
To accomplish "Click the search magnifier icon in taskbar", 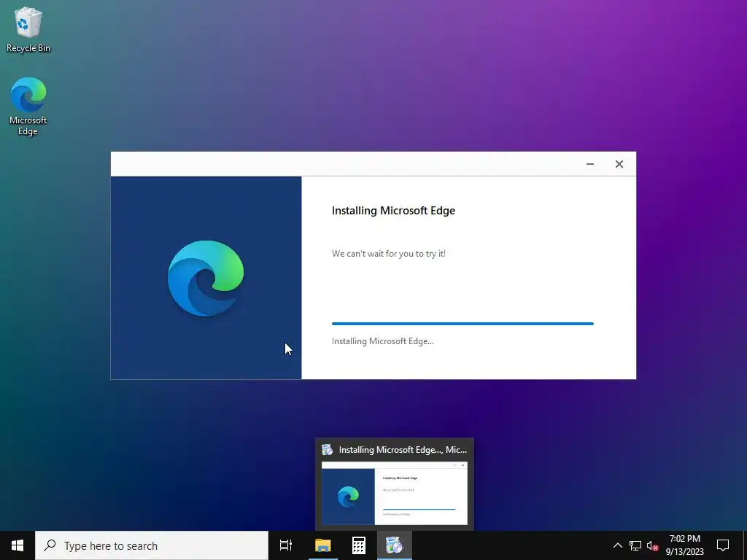I will (x=50, y=545).
